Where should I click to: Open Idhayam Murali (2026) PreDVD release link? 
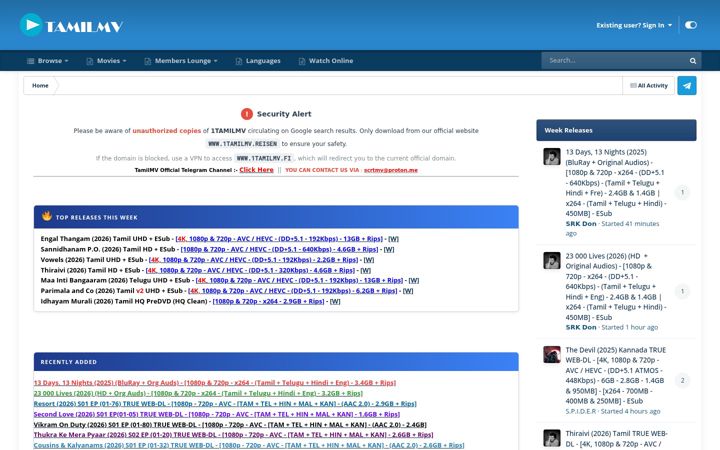click(268, 302)
